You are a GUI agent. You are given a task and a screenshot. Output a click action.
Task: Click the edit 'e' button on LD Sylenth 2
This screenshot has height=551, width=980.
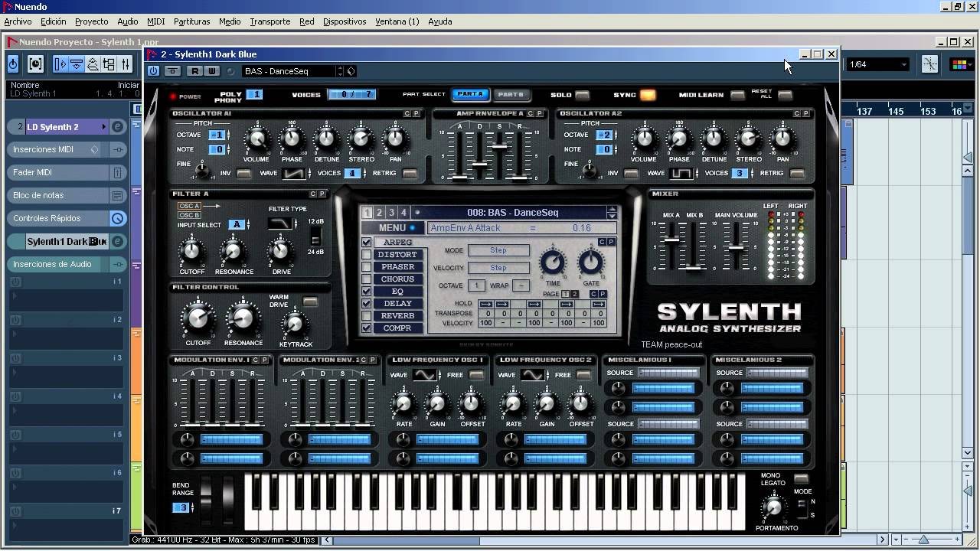coord(117,127)
